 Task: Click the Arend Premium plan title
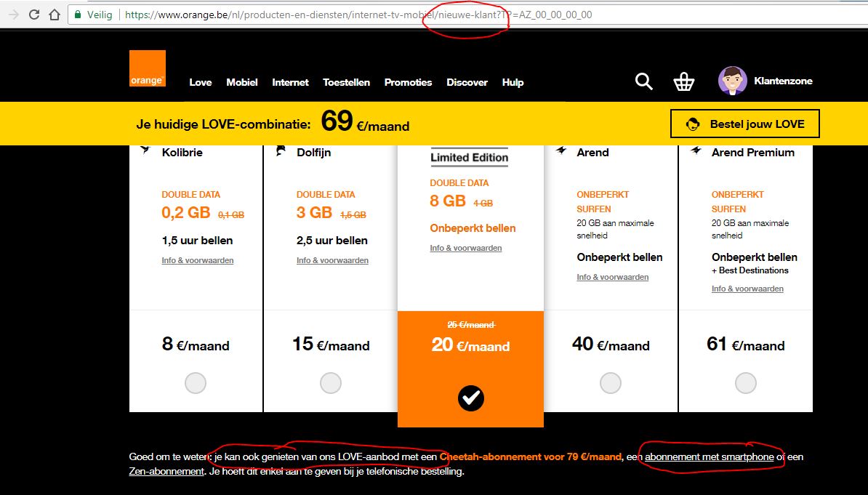(753, 152)
